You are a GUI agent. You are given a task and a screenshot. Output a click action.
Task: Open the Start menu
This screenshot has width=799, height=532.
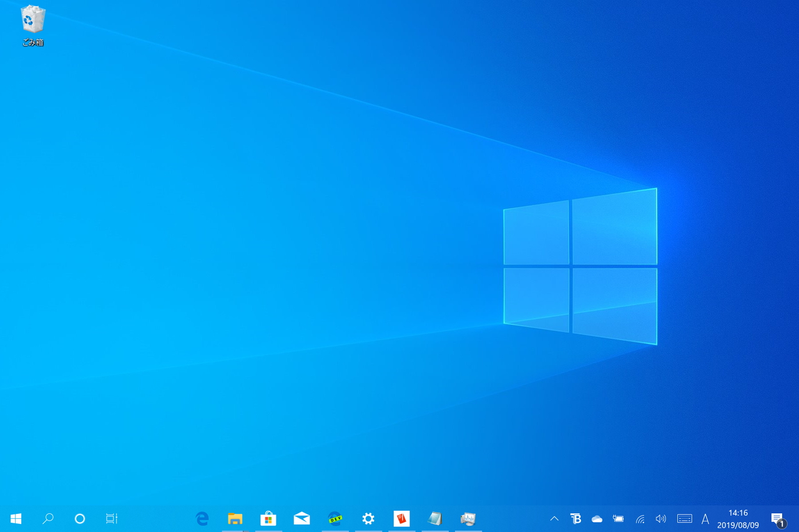coord(16,518)
